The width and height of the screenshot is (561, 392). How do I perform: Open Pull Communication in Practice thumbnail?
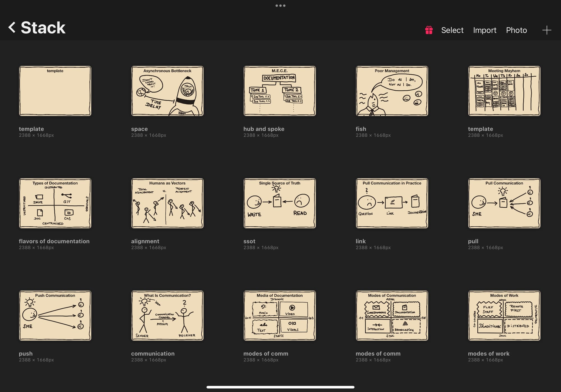coord(392,203)
